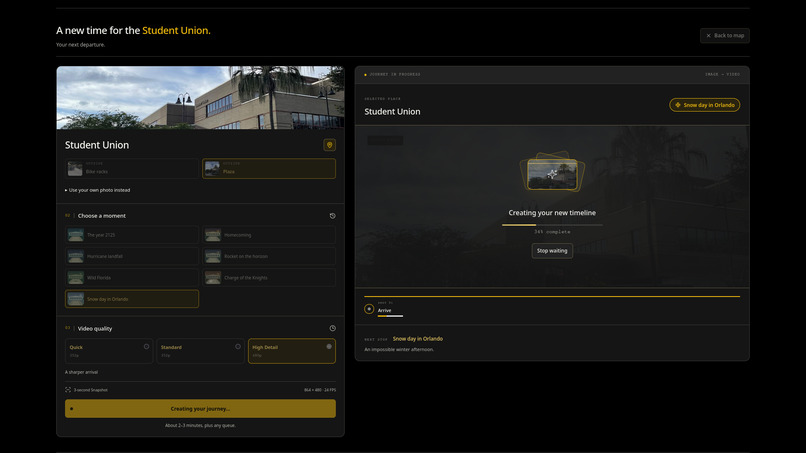Click the Student Union building photo
This screenshot has height=453, width=806.
point(200,98)
